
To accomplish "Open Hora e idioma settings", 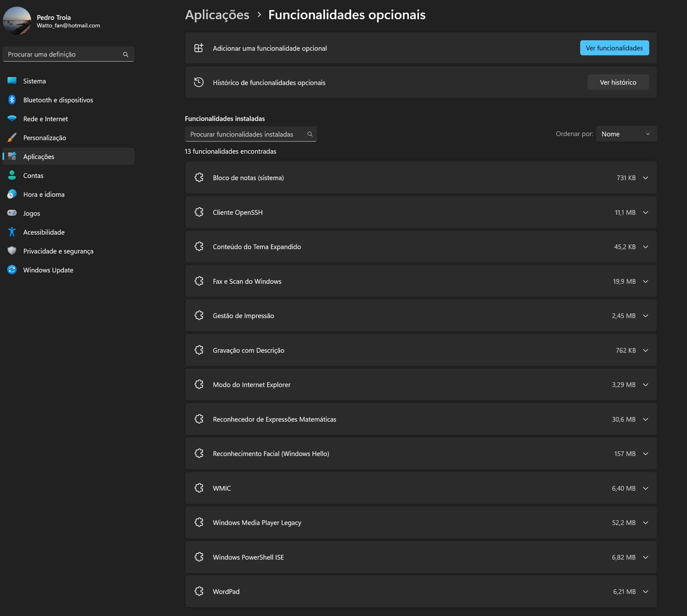I will (44, 195).
